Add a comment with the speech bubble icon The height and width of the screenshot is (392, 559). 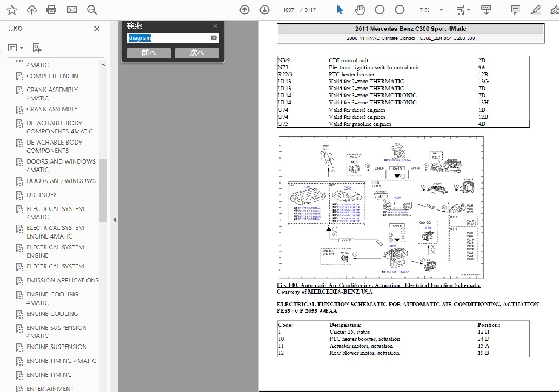[516, 10]
